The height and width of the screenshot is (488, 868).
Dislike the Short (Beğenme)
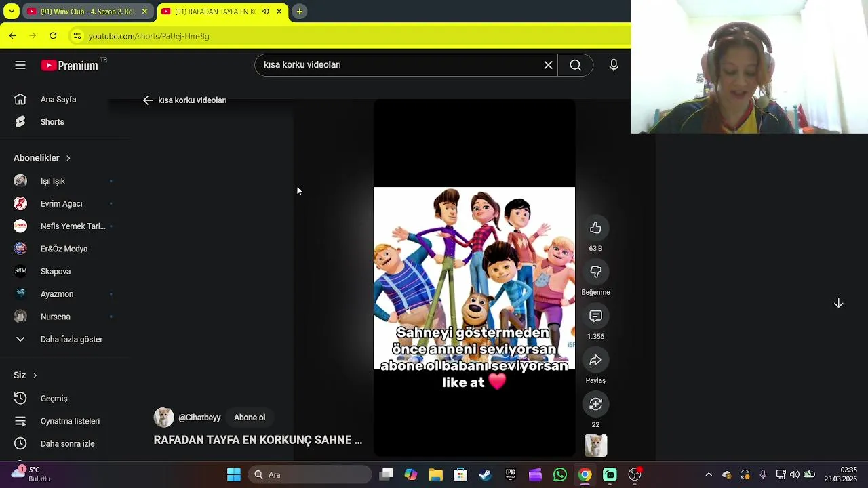click(595, 272)
